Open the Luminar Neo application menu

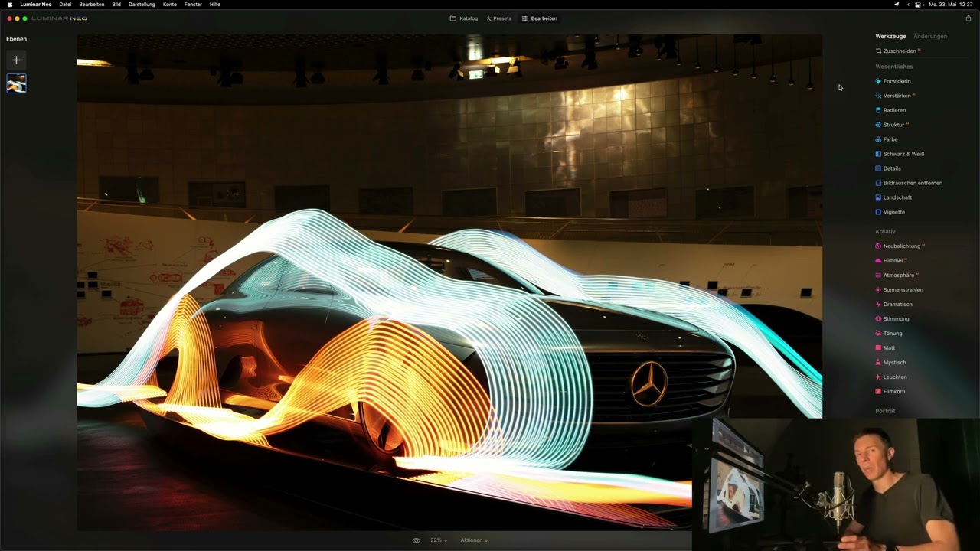36,5
